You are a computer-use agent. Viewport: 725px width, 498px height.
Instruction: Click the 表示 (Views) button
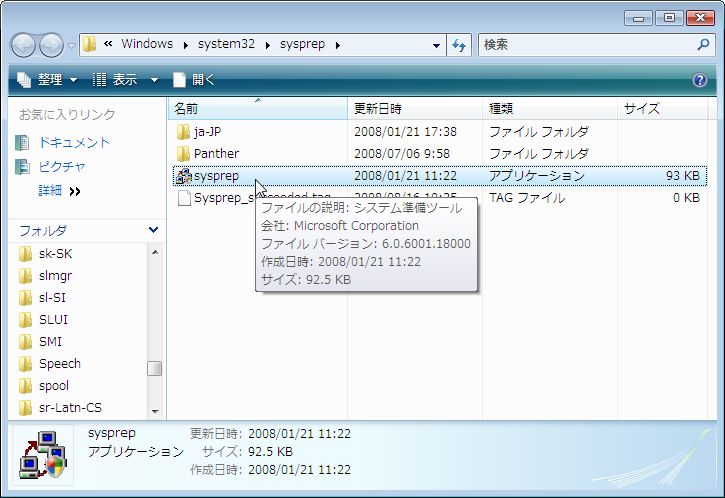pos(116,80)
